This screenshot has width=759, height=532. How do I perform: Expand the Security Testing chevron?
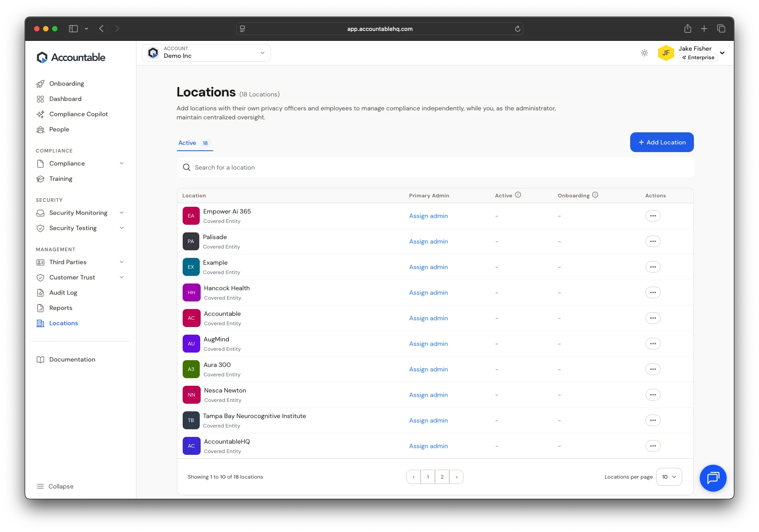pos(122,228)
